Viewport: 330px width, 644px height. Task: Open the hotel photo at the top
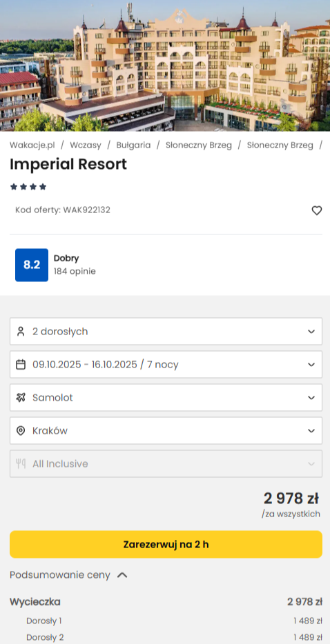pos(165,66)
